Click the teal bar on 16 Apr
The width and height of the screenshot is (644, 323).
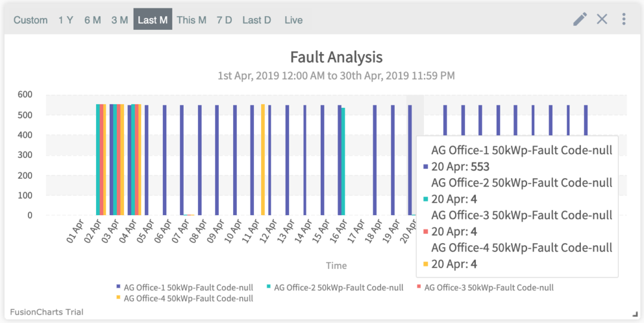coord(343,161)
